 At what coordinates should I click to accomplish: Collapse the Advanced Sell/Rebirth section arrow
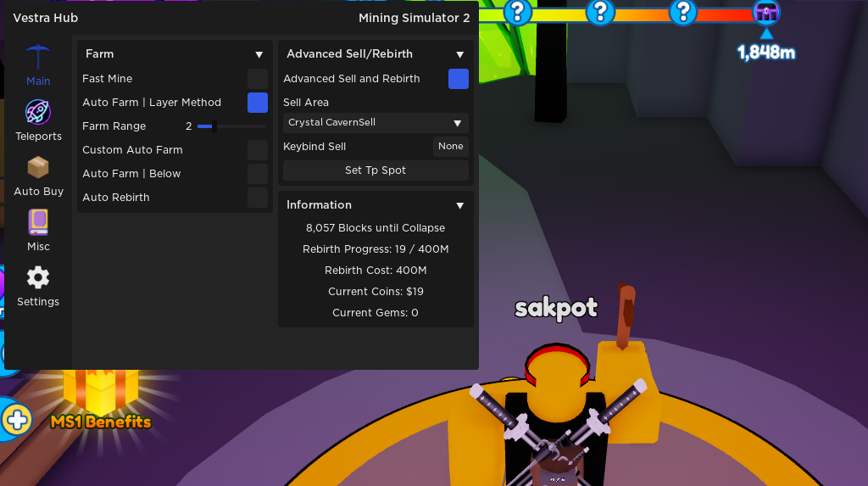[x=460, y=54]
